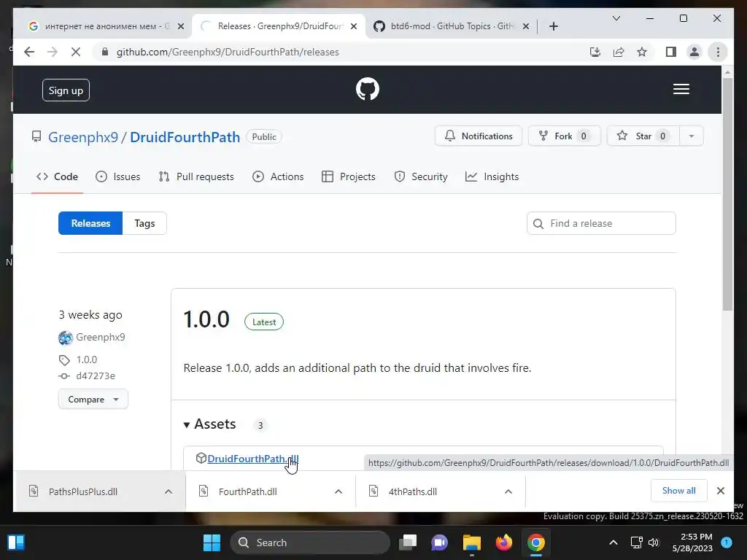The image size is (747, 560).
Task: Open the PathsPlusPlus.dll downloaded file
Action: point(83,491)
